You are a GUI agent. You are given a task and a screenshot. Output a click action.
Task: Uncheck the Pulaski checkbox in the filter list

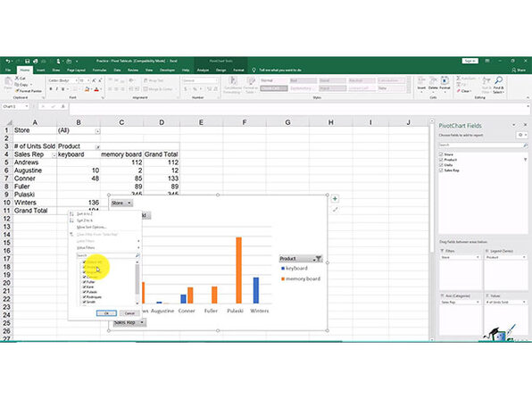pyautogui.click(x=84, y=292)
